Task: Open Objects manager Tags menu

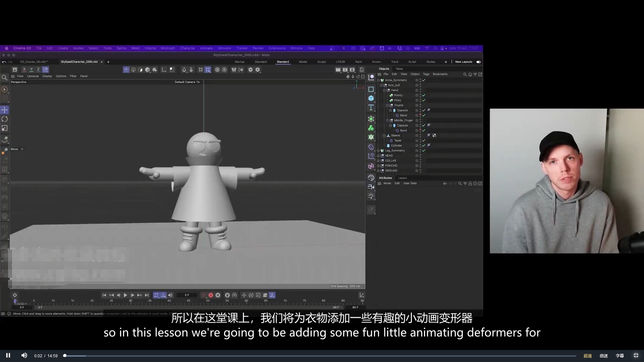Action: coord(426,74)
